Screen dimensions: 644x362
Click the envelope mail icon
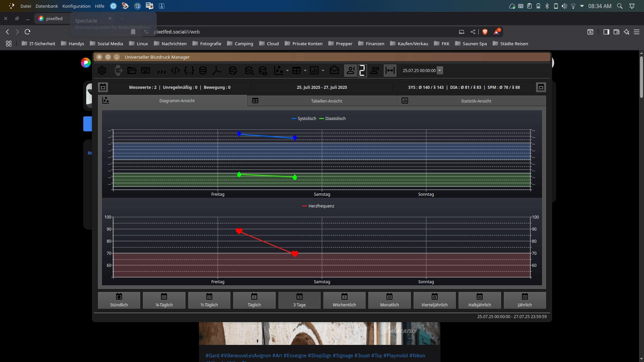pos(334,71)
